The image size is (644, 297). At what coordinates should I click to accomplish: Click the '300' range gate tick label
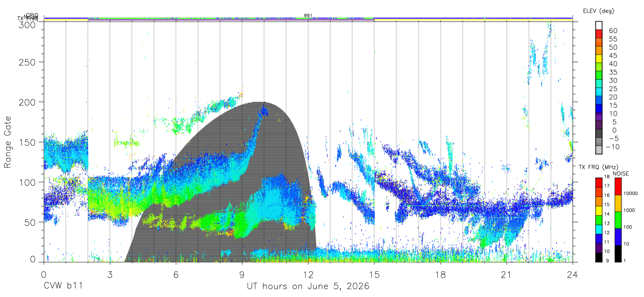tap(27, 24)
